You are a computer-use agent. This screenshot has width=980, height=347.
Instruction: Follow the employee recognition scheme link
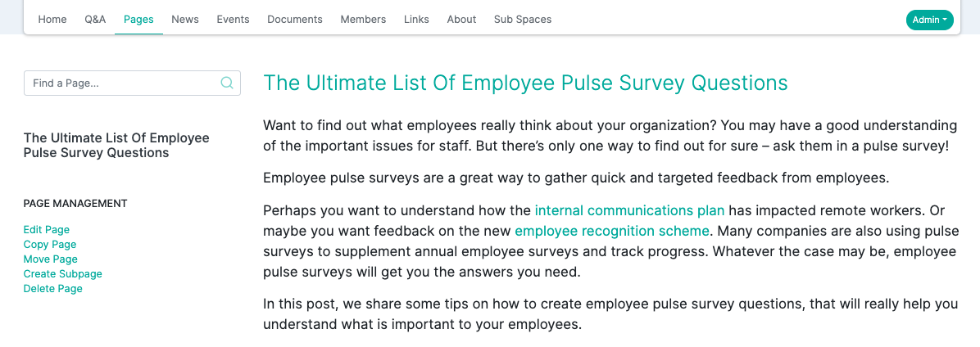click(612, 231)
